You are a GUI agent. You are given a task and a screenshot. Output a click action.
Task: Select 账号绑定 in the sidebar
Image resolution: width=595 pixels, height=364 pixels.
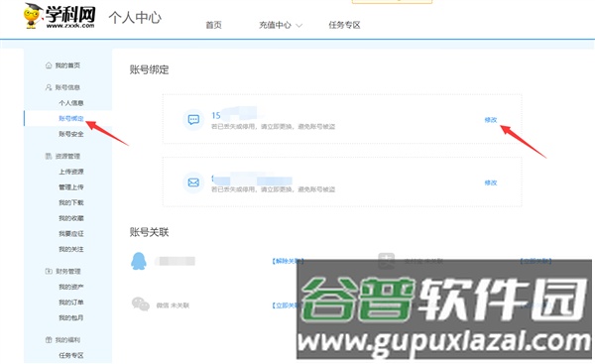coord(71,118)
